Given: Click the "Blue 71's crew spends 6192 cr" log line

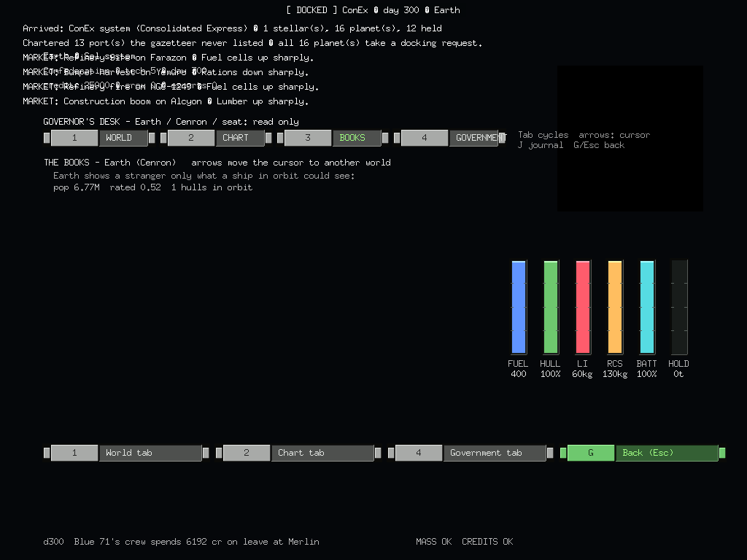Looking at the screenshot, I should [181, 542].
